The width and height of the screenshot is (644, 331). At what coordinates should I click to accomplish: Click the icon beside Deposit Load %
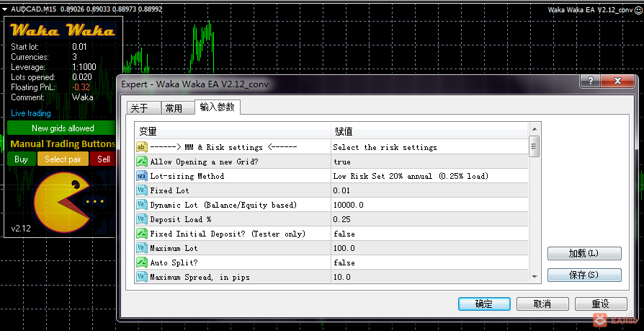point(142,219)
